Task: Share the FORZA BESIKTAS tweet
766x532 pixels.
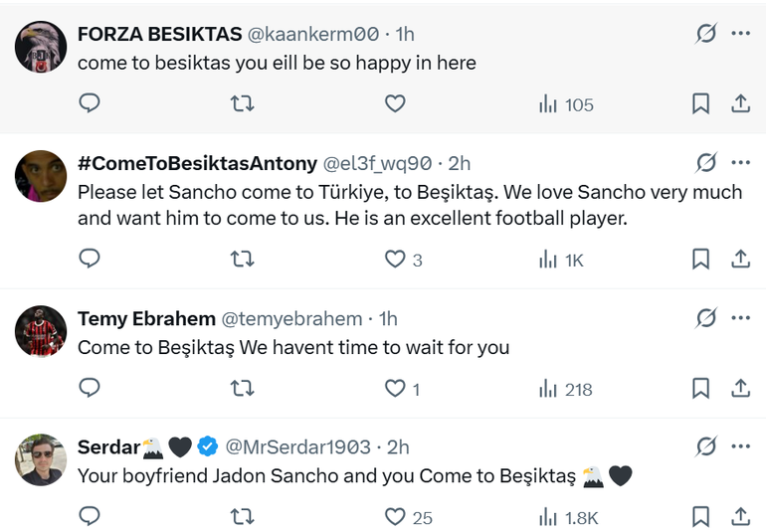Action: [740, 103]
